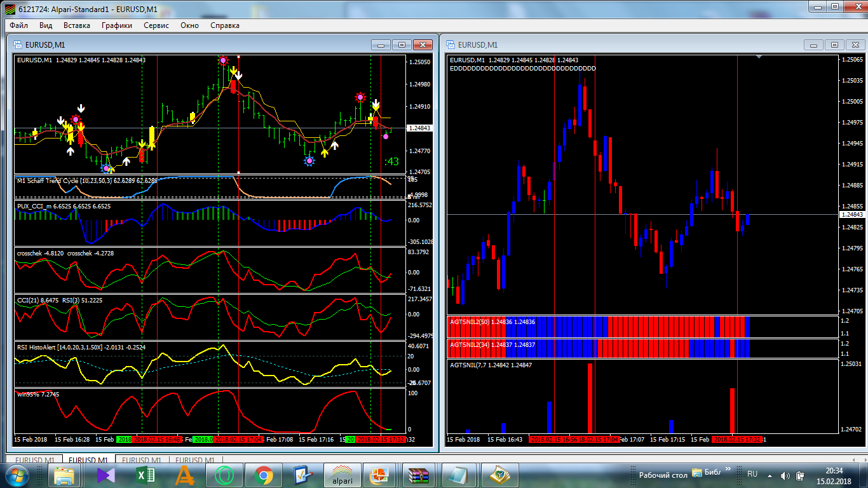This screenshot has width=868, height=488.
Task: Open the Графики menu
Action: coord(117,25)
